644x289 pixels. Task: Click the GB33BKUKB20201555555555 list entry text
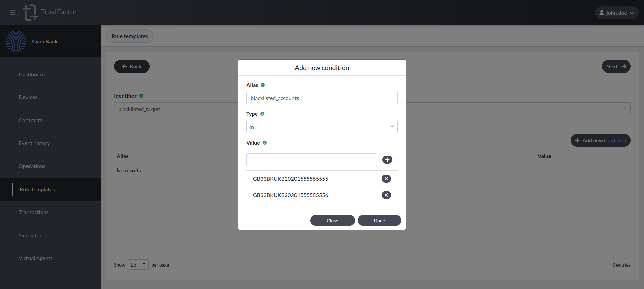(x=290, y=179)
